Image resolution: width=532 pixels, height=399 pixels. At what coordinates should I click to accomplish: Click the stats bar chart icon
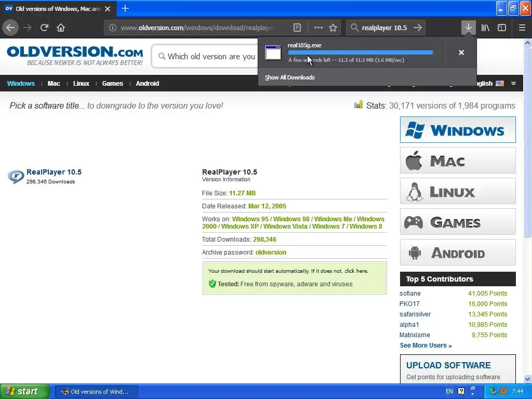click(358, 105)
